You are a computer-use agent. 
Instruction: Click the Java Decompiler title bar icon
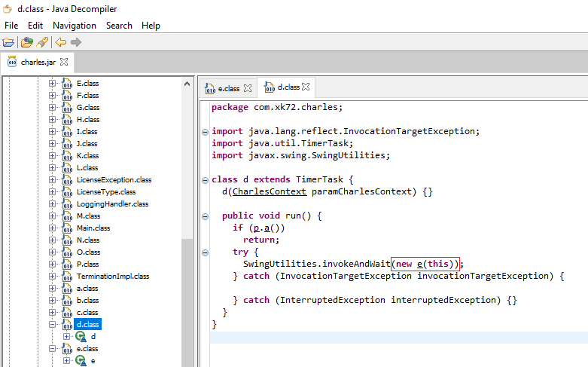[7, 8]
